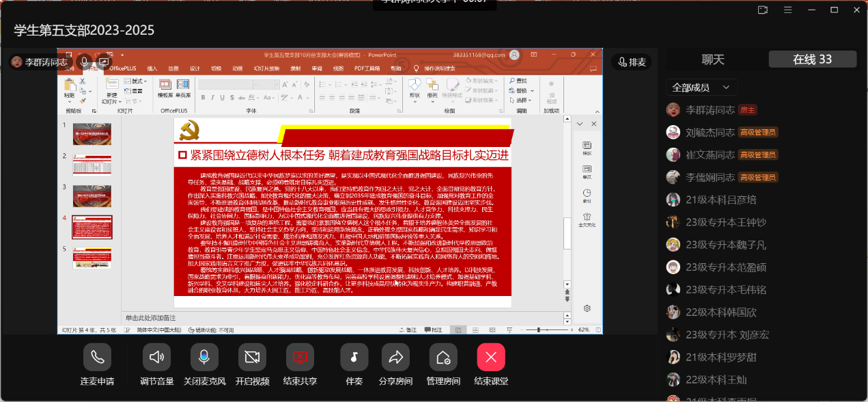Click 结束共享 to stop screen sharing
Image resolution: width=868 pixels, height=402 pixels.
pos(300,357)
